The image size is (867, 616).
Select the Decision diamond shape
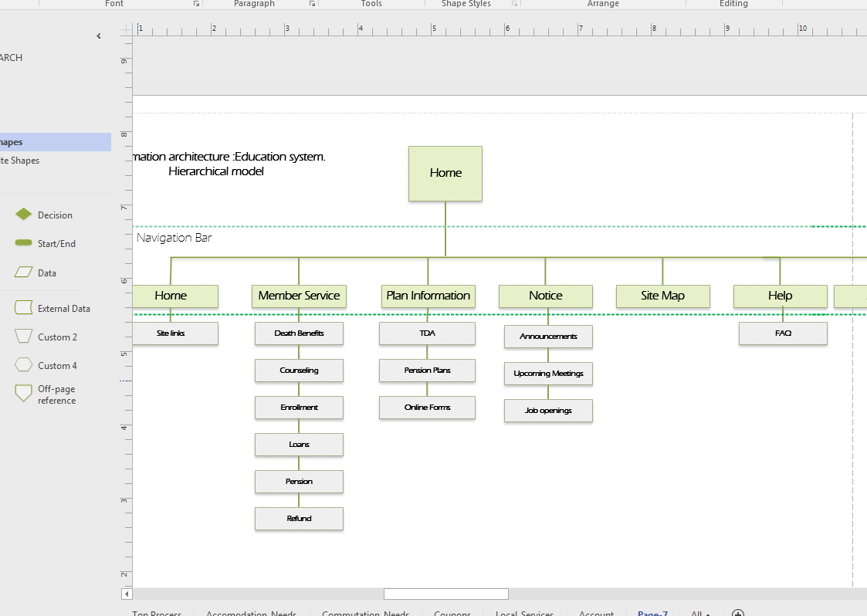[x=23, y=215]
